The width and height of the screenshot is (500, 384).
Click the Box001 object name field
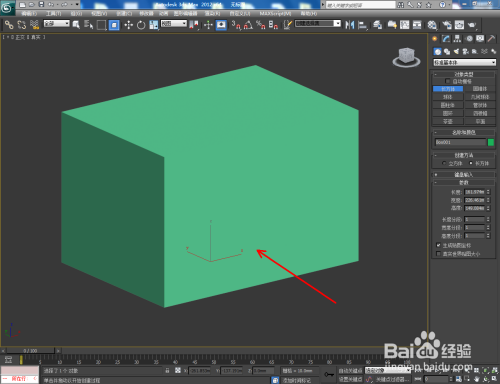coord(460,142)
